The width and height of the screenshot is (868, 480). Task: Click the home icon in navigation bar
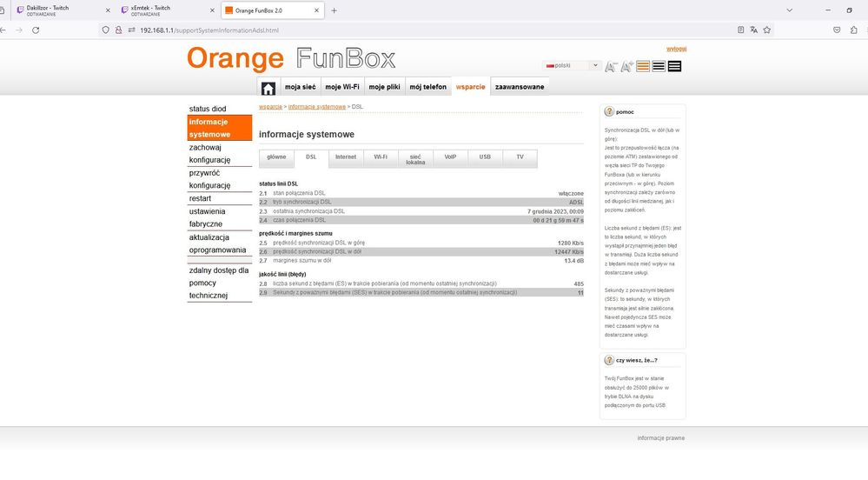[x=268, y=87]
